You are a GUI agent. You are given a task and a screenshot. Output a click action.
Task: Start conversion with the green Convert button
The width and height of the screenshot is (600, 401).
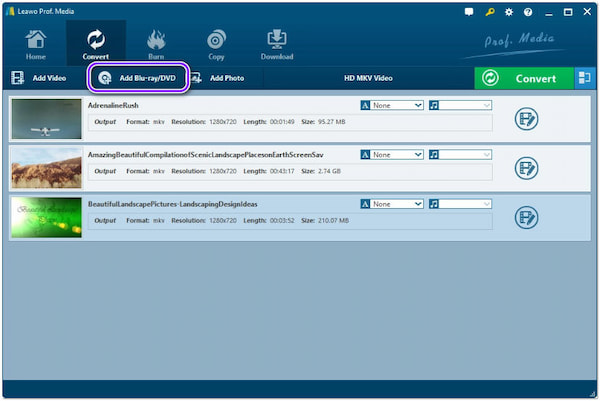tap(522, 78)
